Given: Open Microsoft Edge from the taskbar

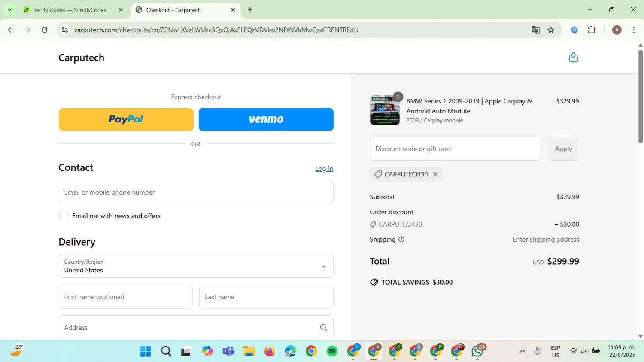Looking at the screenshot, I should coord(290,351).
